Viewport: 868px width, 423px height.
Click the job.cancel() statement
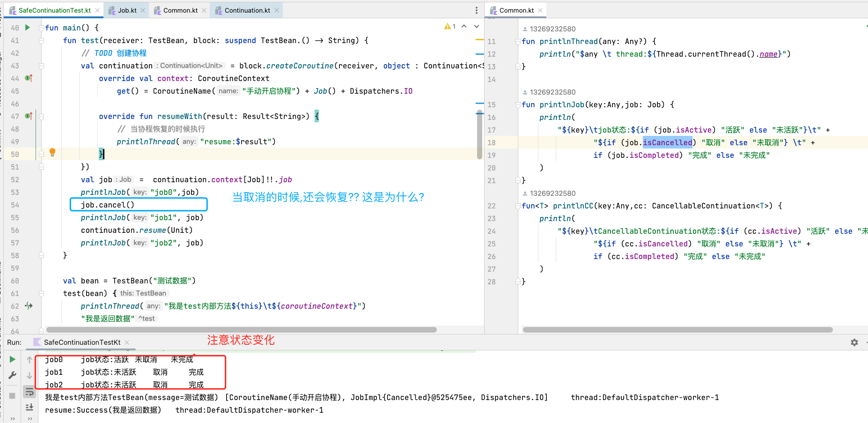108,205
